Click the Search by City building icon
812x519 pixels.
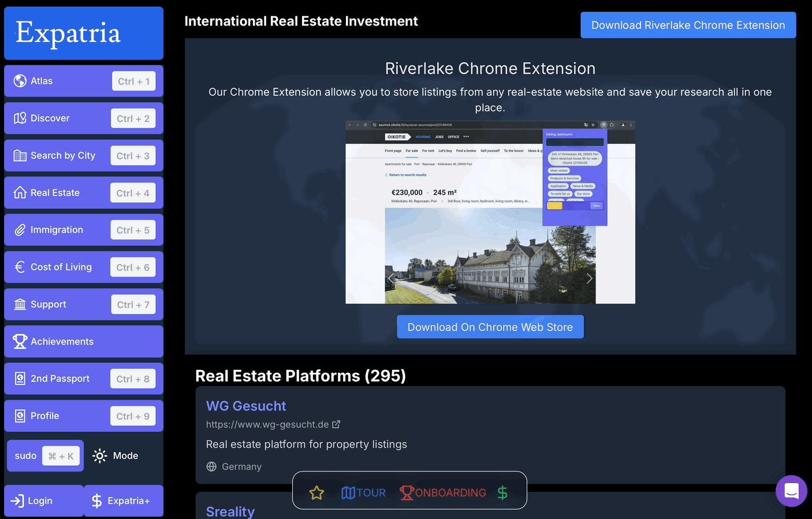tap(20, 155)
